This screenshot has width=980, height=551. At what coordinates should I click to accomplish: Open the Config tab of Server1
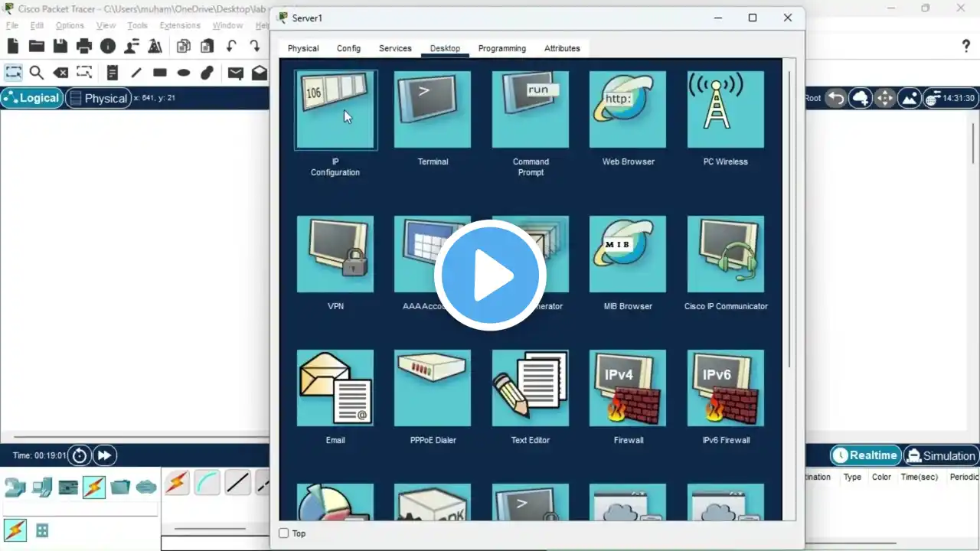point(348,48)
